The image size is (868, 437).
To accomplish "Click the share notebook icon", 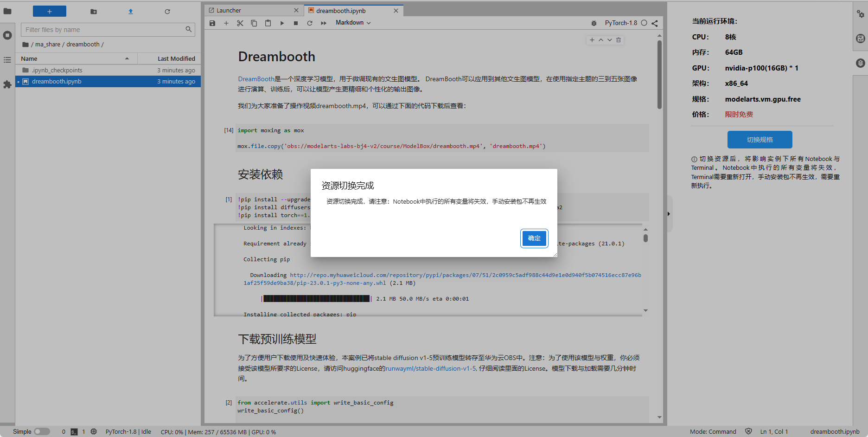I will click(x=655, y=23).
